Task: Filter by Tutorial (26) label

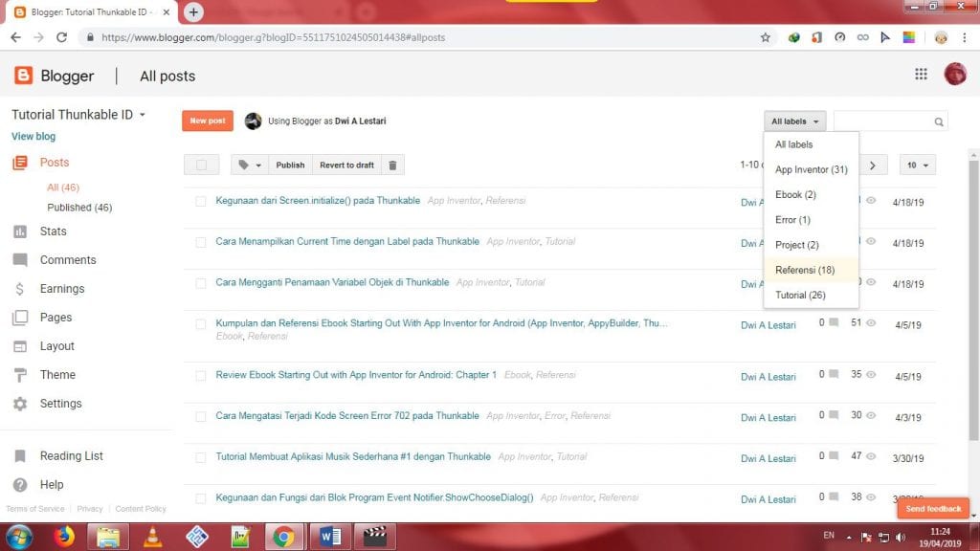Action: 812,295
